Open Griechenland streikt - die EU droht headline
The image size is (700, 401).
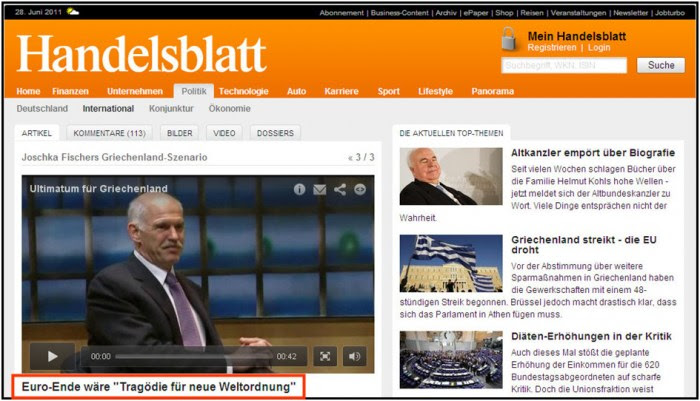(584, 244)
